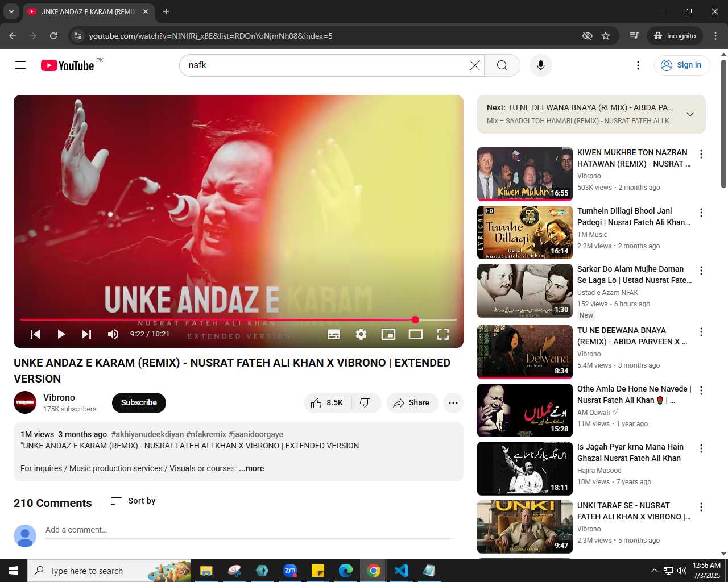
Task: Click the Add a comment field
Action: pos(250,530)
